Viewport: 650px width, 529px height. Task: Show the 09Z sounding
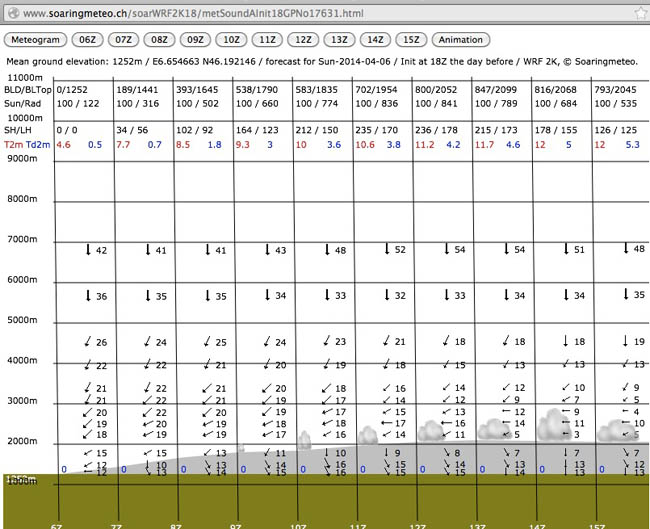[x=193, y=40]
